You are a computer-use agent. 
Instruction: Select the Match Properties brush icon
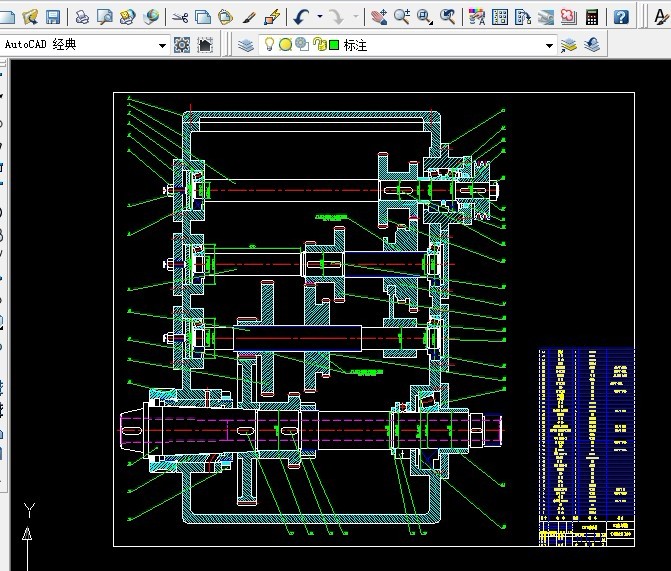[249, 17]
